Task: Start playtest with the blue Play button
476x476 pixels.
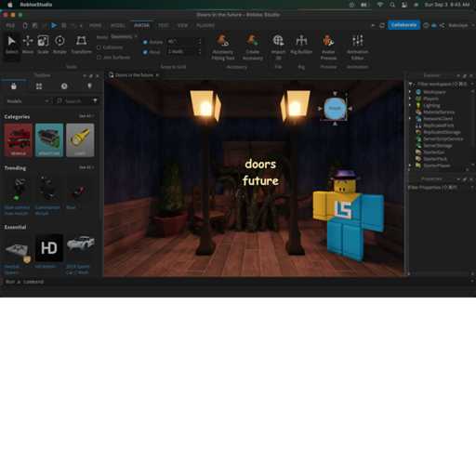Action: (x=54, y=25)
